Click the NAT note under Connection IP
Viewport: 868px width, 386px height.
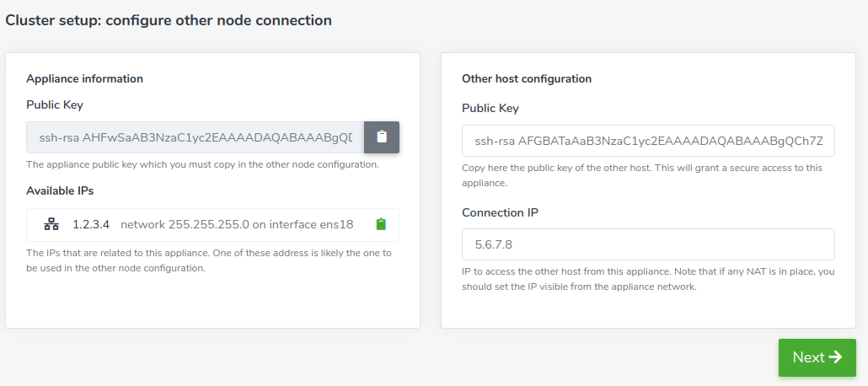click(x=648, y=280)
